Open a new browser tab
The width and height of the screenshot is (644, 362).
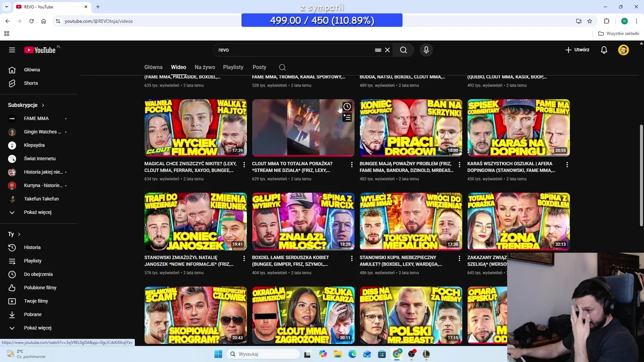pyautogui.click(x=98, y=7)
